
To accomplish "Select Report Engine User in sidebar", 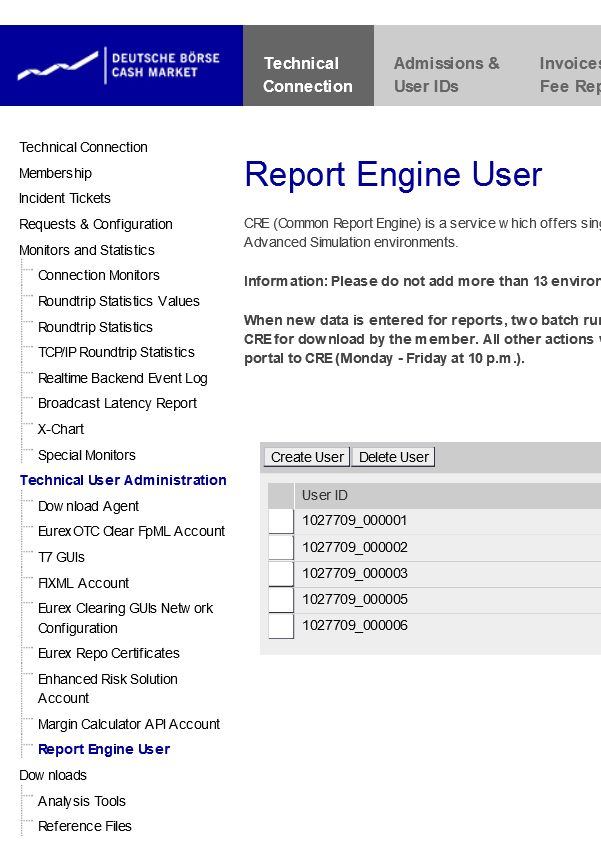I will coord(104,749).
